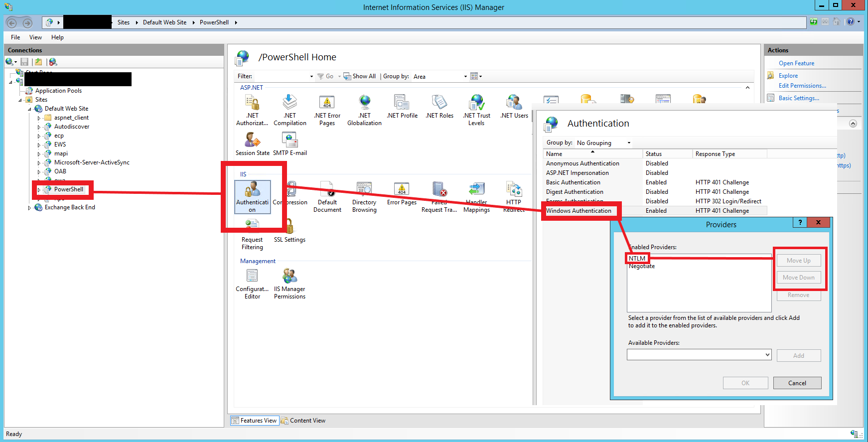
Task: Expand the EWS tree node
Action: [x=39, y=145]
